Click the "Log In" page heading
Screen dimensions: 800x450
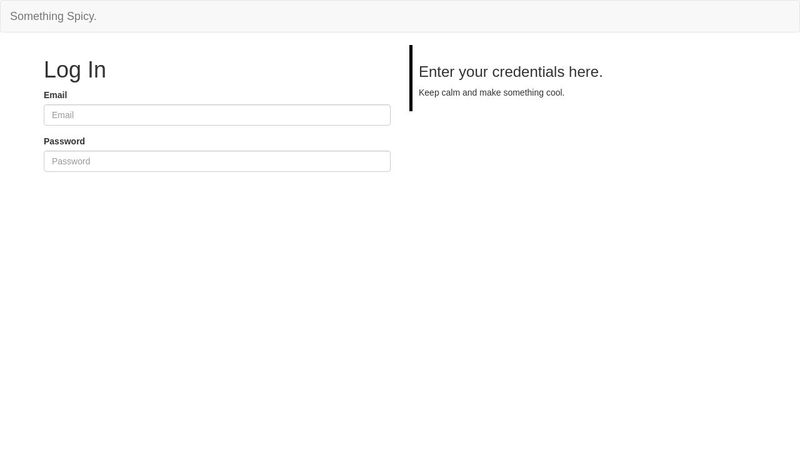[x=75, y=70]
